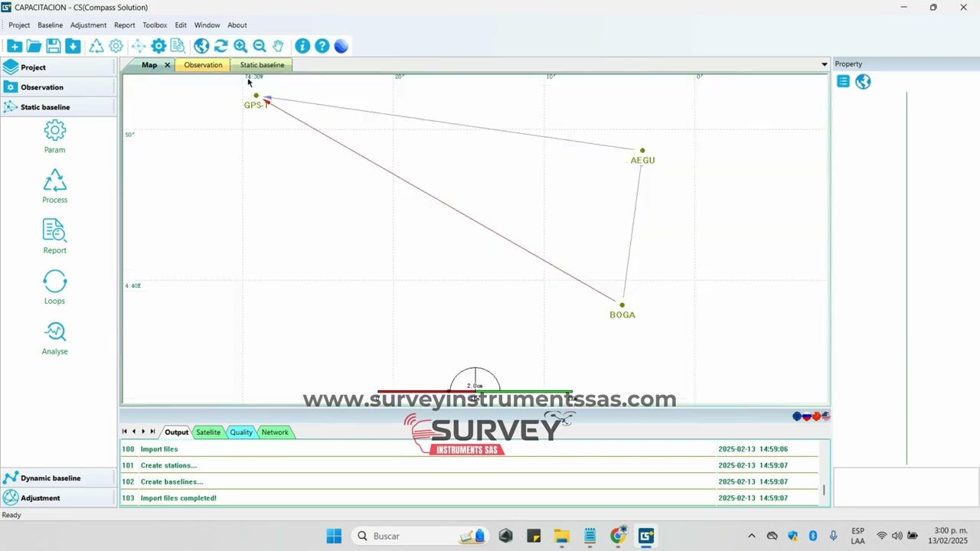Open the Toolbox menu
The height and width of the screenshot is (551, 980).
[x=155, y=25]
